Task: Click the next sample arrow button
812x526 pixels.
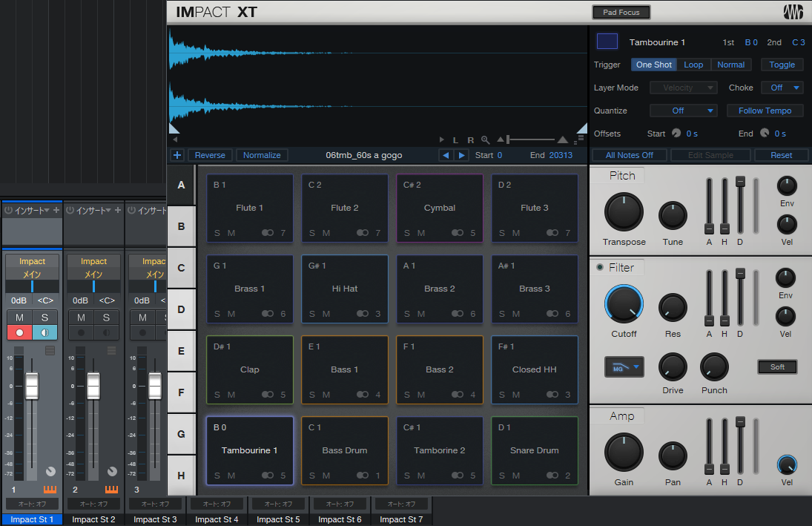Action: pos(461,155)
